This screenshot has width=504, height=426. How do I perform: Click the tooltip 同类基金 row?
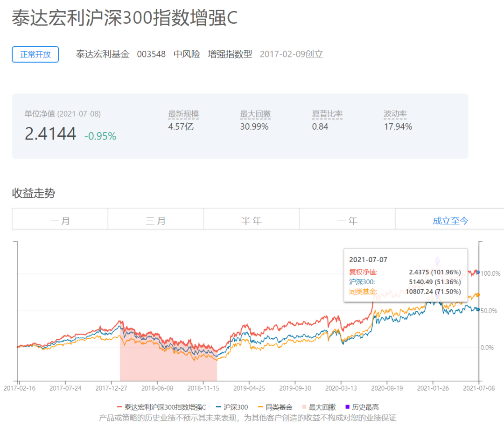coord(405,292)
